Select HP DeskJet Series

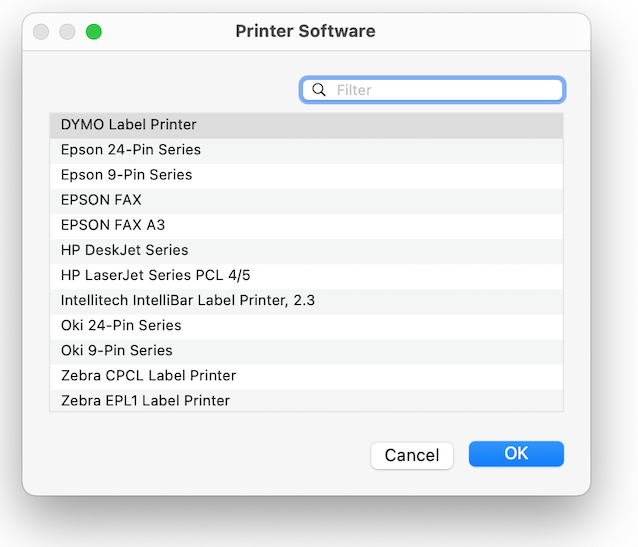(x=306, y=251)
